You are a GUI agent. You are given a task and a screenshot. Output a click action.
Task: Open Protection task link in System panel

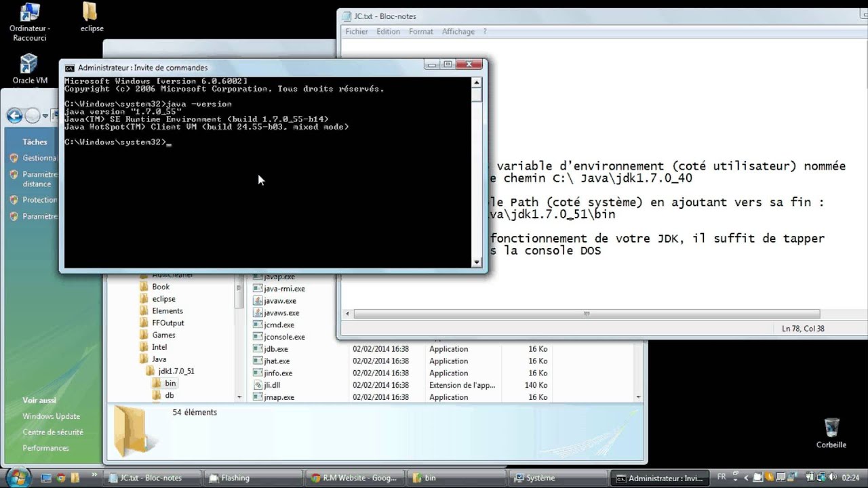tap(39, 200)
